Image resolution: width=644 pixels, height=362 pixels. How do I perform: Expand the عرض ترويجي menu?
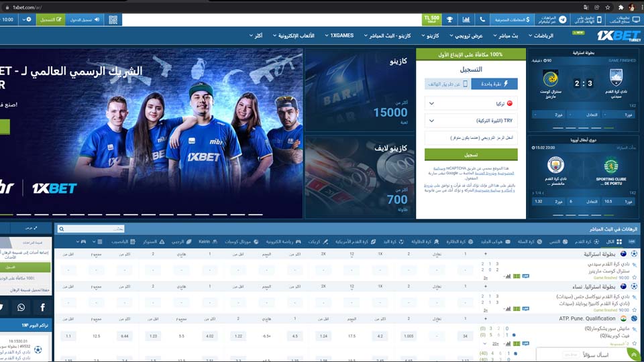point(466,36)
